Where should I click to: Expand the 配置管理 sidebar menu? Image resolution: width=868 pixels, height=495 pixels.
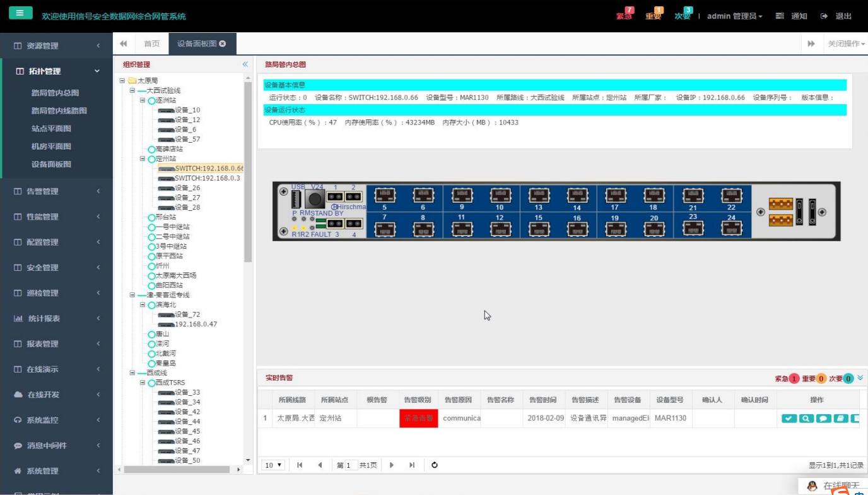57,242
